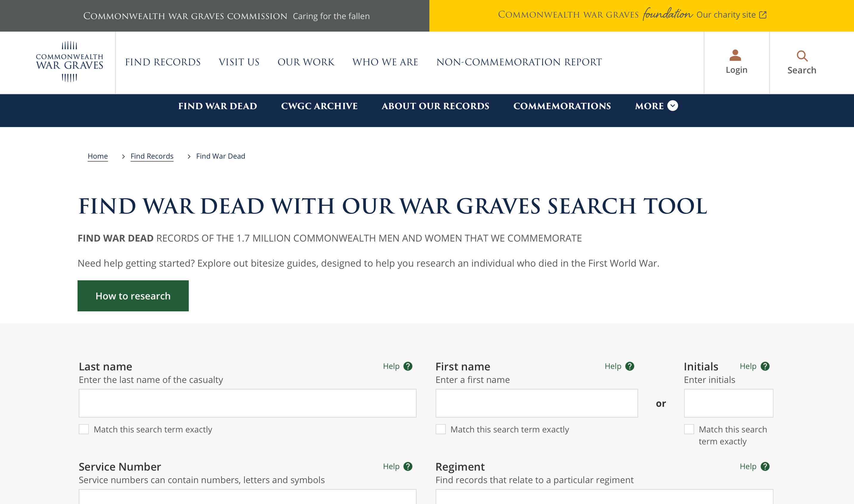Click the Search label in header
The width and height of the screenshot is (854, 504).
[x=802, y=70]
